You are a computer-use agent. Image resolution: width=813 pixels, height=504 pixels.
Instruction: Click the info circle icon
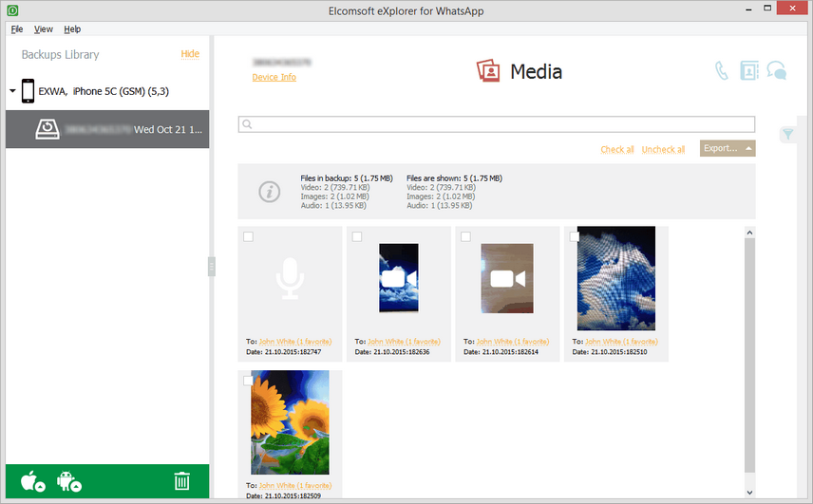(x=269, y=192)
